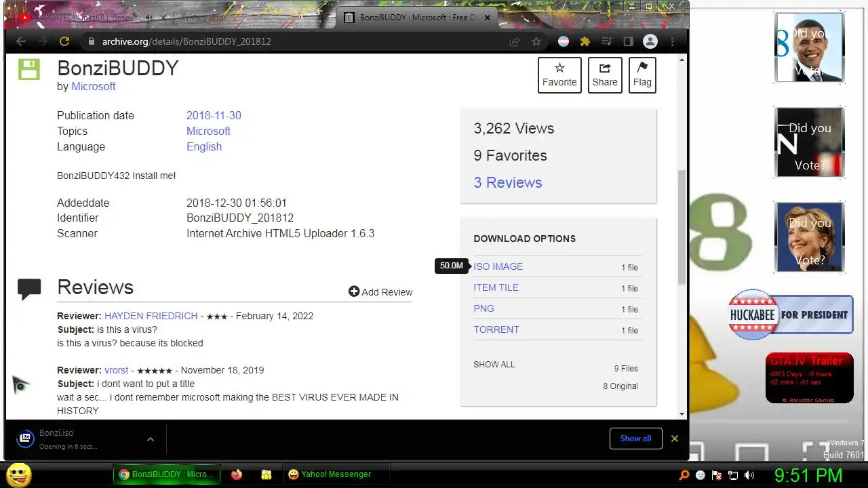Image resolution: width=868 pixels, height=488 pixels.
Task: Close the downloads bar
Action: (x=675, y=439)
